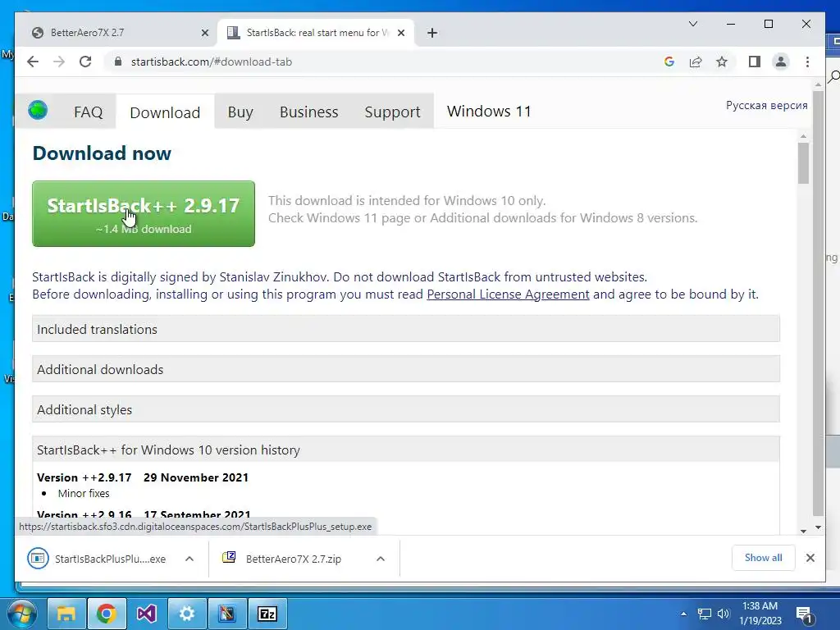
Task: Expand Additional downloads section
Action: [406, 369]
